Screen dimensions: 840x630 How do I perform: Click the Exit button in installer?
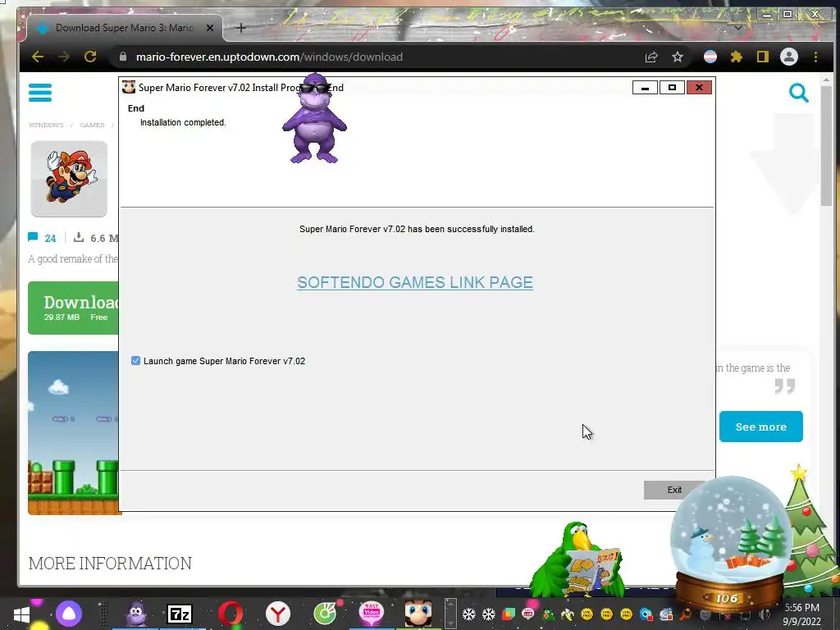coord(674,490)
